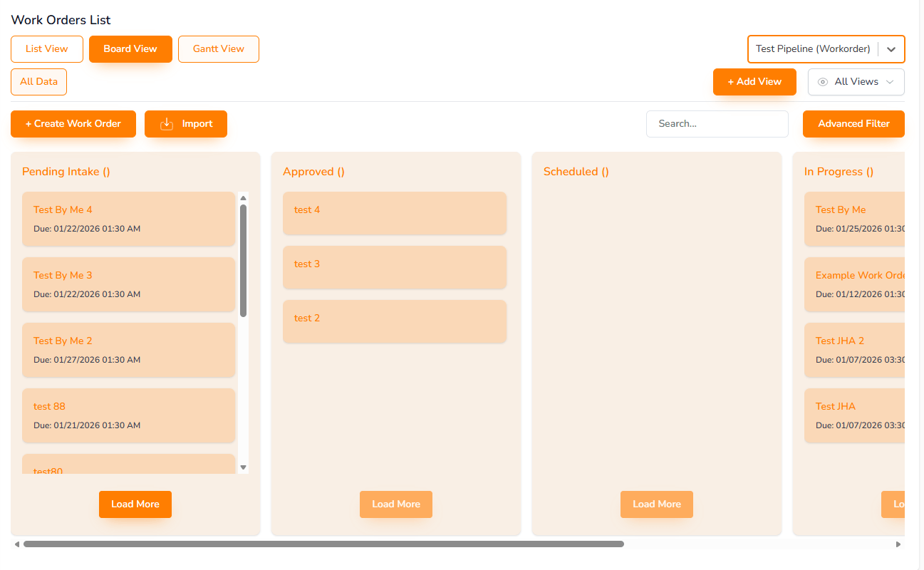Switch to List View
Screen dimensions: 924x570
click(x=47, y=48)
